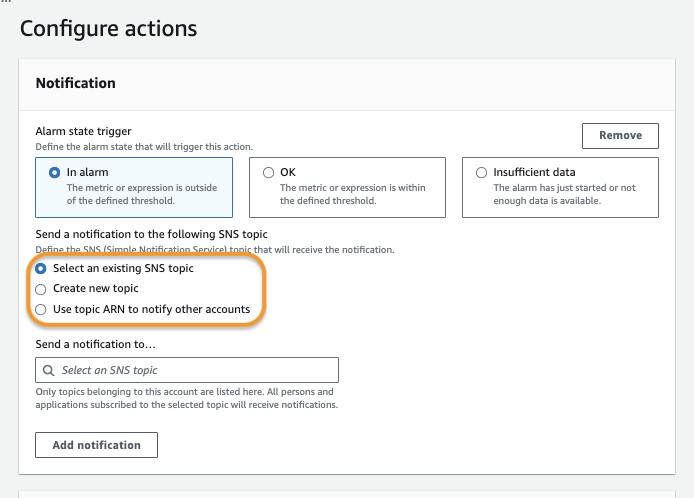Click the Add notification button
The height and width of the screenshot is (498, 694).
(96, 445)
